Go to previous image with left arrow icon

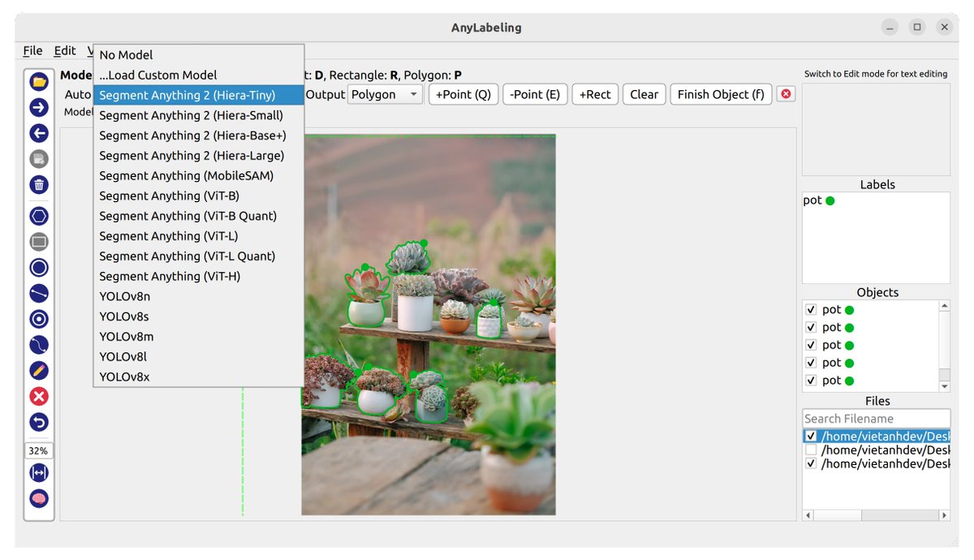point(39,133)
